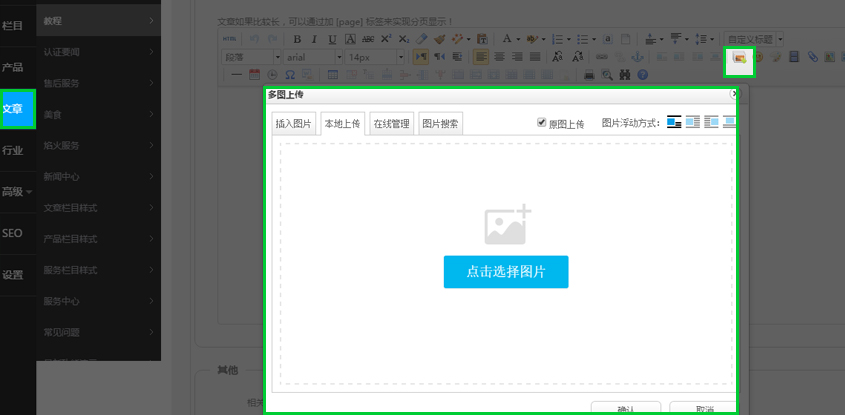
Task: Open auto-typeset magic wand dropdown arrow
Action: point(469,39)
